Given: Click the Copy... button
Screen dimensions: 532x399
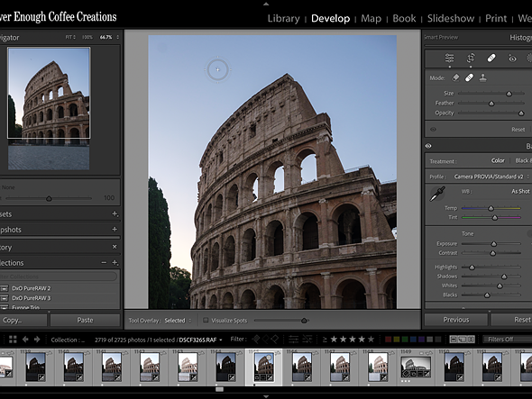Looking at the screenshot, I should click(23, 320).
